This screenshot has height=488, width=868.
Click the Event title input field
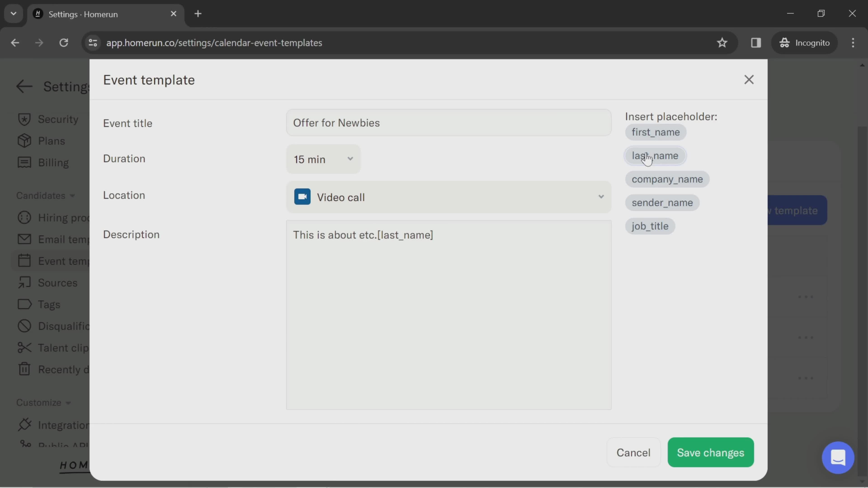pyautogui.click(x=448, y=123)
